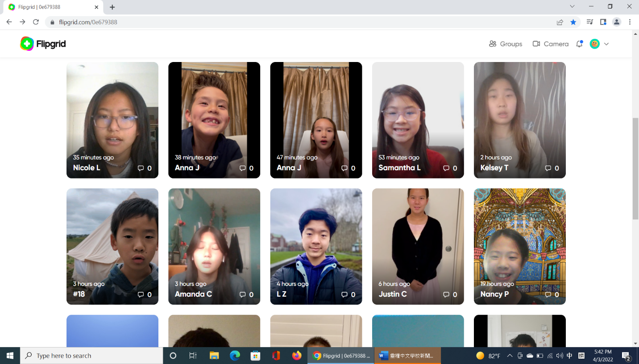Click the Flipgrid logo

click(x=43, y=44)
